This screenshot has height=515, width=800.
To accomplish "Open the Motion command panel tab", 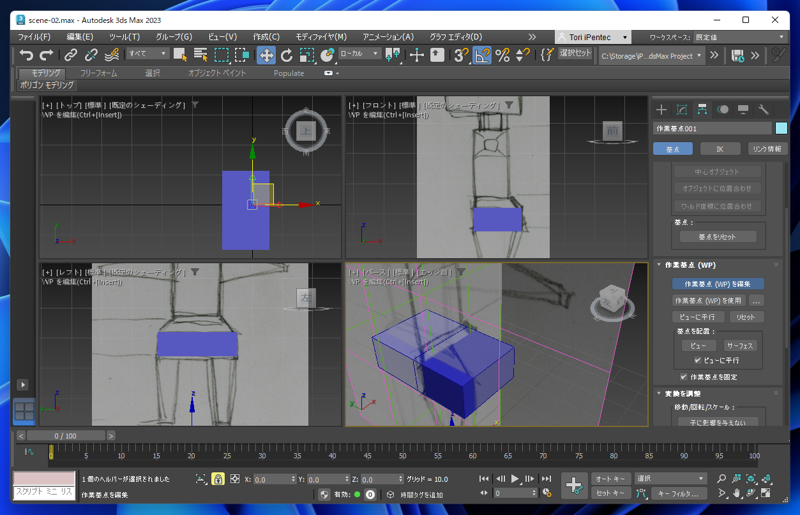I will click(722, 109).
